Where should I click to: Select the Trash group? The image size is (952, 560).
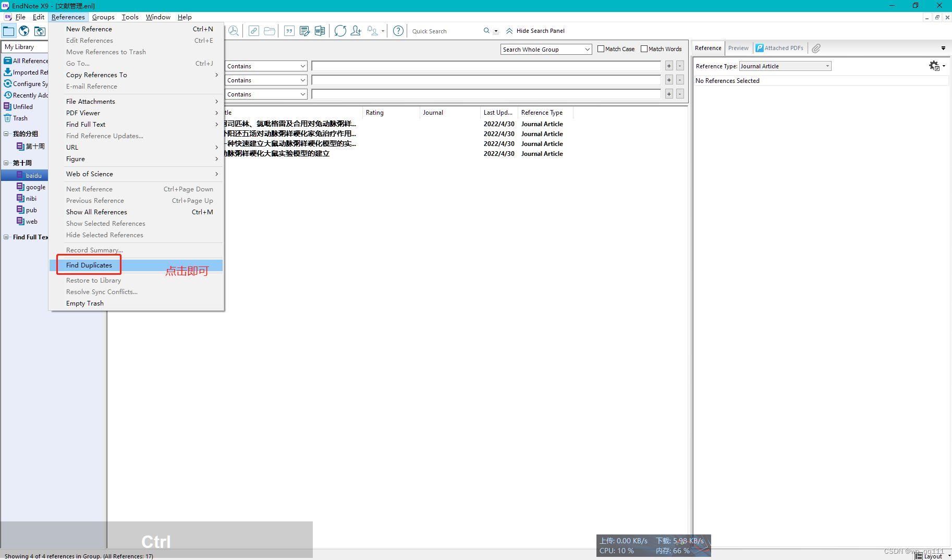(x=20, y=118)
